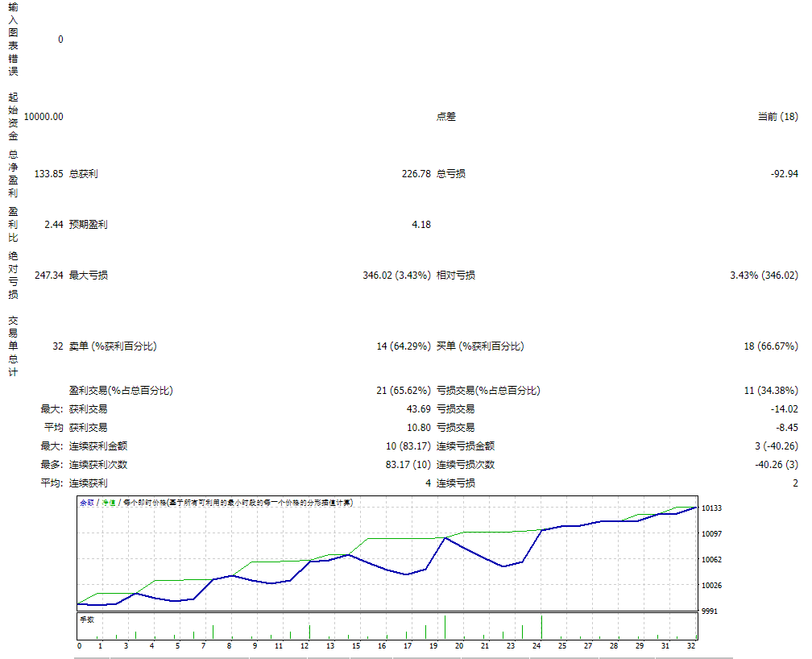
Task: Open the 手数 histogram panel
Action: click(85, 620)
